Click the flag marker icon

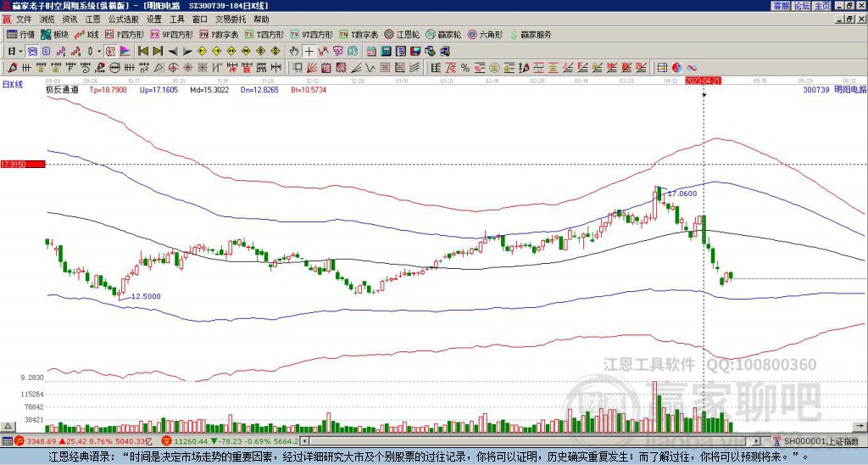click(125, 51)
